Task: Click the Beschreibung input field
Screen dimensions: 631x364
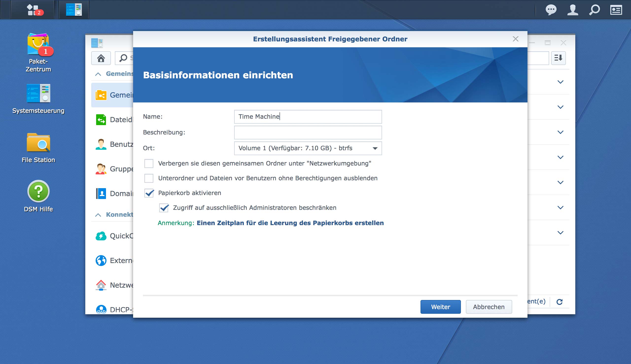Action: click(x=308, y=132)
